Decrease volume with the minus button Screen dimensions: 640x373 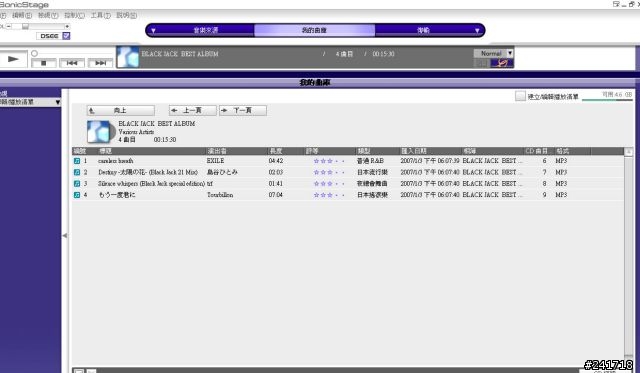click(9, 26)
